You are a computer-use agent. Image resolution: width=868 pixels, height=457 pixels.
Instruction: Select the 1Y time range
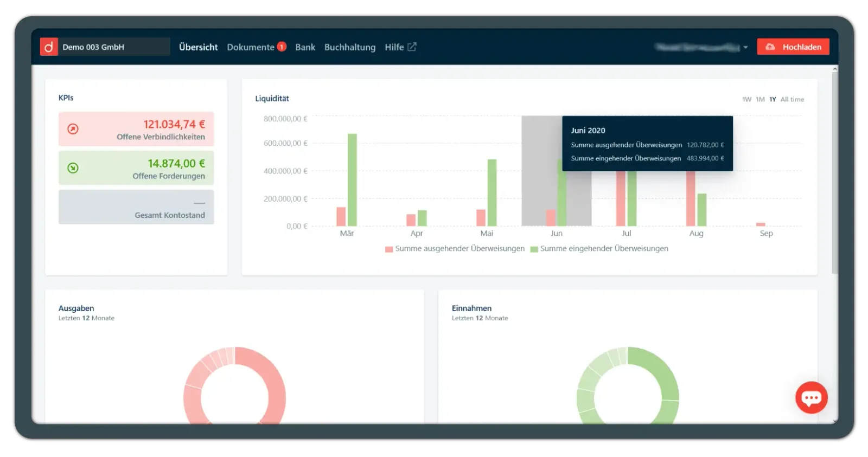(x=773, y=100)
